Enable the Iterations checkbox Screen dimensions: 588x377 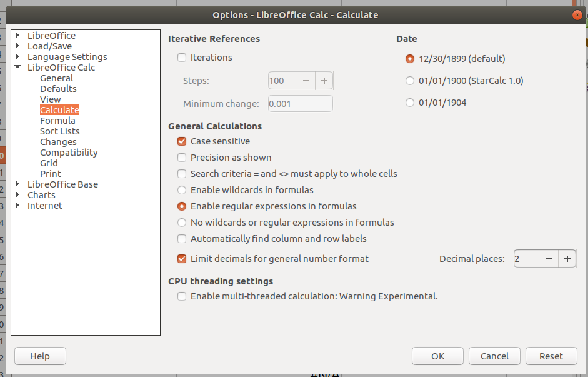point(182,58)
